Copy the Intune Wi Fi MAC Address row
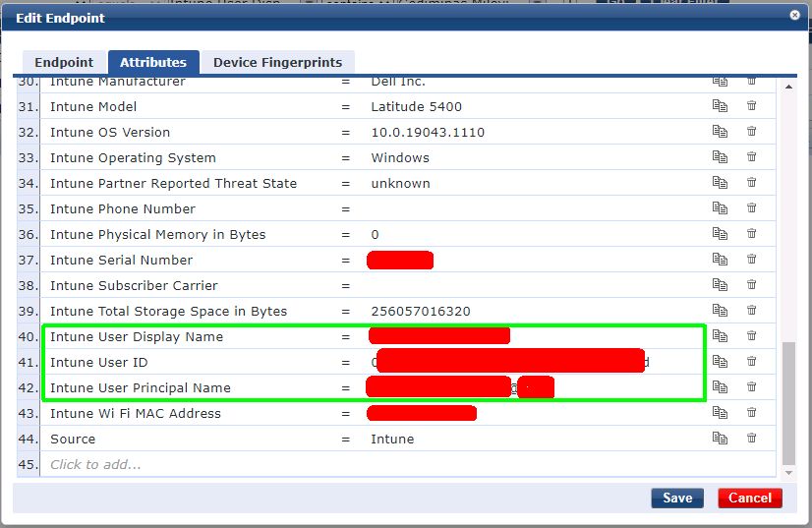The image size is (812, 528). (720, 412)
